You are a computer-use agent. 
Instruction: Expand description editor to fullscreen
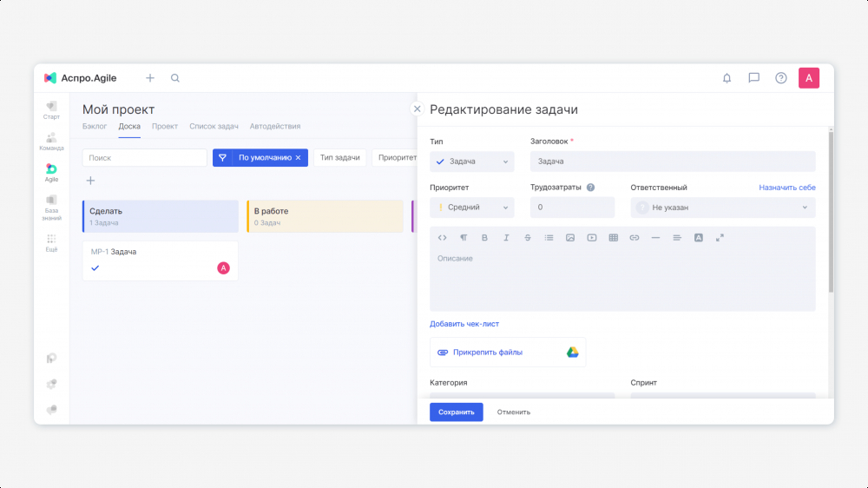[x=720, y=238]
